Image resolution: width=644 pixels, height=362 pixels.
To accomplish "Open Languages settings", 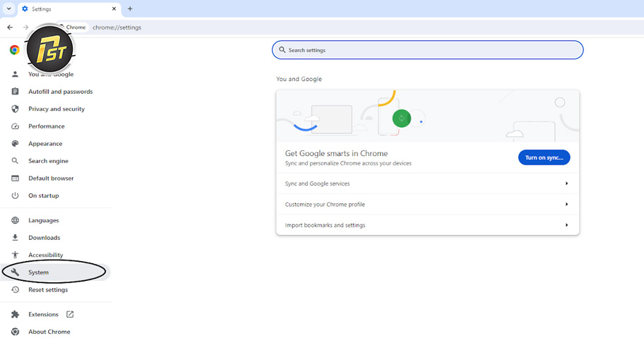I will [x=44, y=220].
